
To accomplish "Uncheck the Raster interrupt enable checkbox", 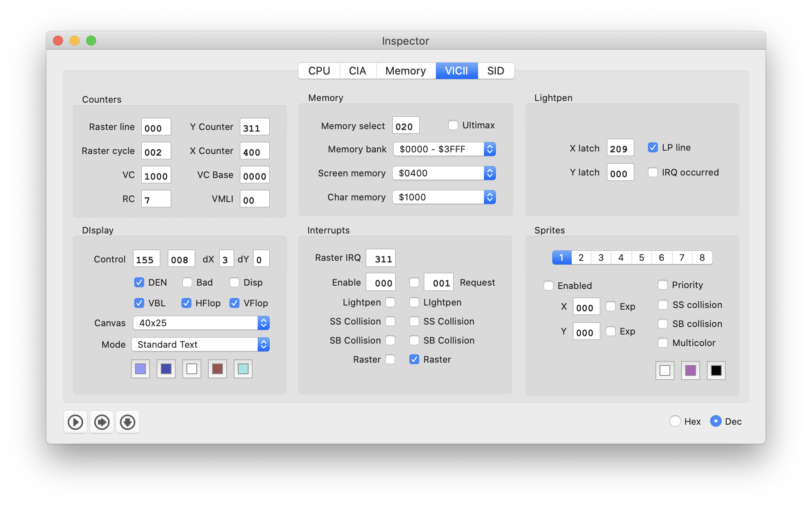I will tap(414, 359).
